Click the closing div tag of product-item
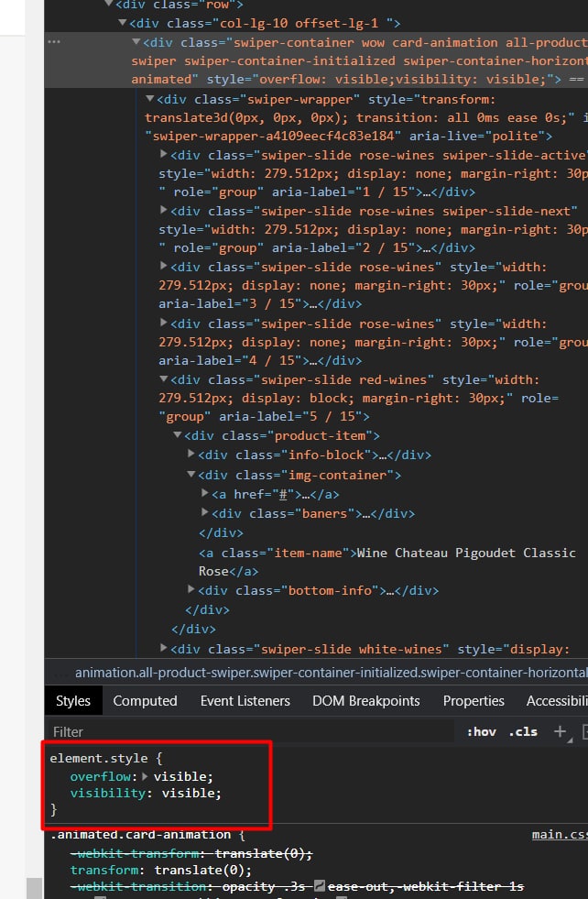This screenshot has height=899, width=588. coord(207,609)
